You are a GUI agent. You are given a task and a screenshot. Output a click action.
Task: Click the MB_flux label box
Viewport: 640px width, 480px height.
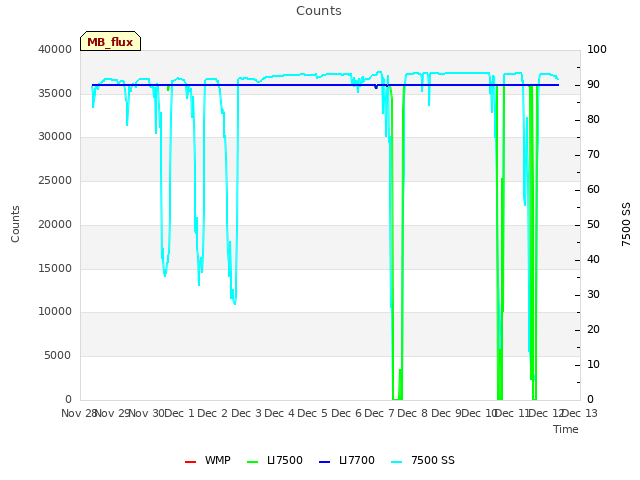[110, 41]
